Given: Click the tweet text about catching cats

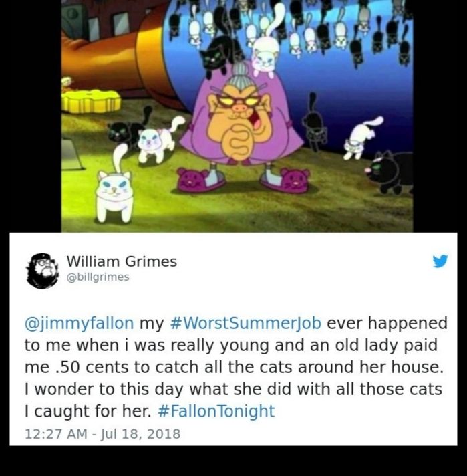Looking at the screenshot, I should point(235,367).
